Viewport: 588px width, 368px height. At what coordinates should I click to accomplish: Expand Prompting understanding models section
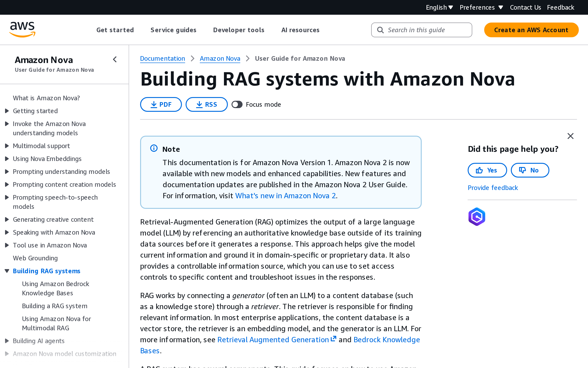tap(7, 172)
